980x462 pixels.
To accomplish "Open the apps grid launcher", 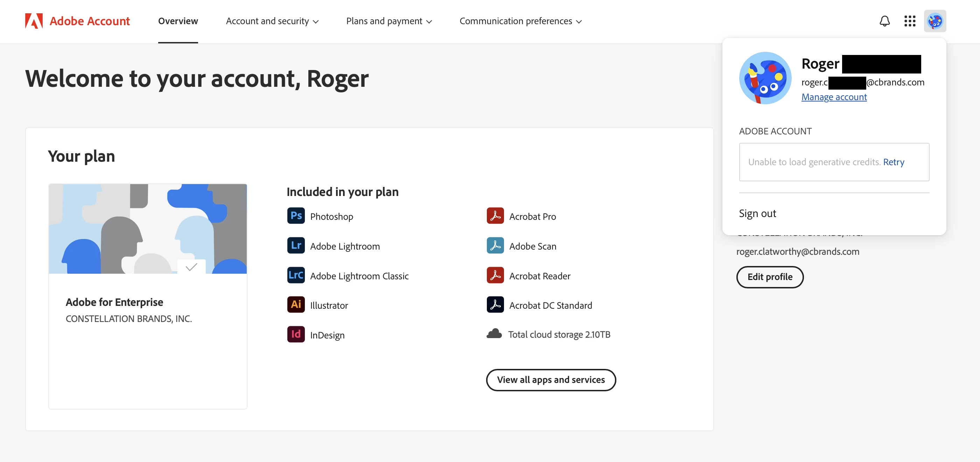I will coord(910,21).
